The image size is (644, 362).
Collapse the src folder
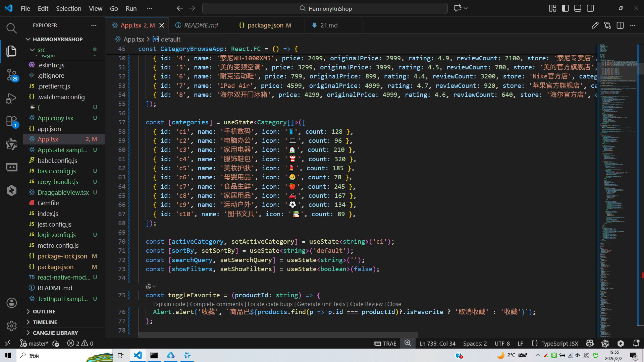pos(41,50)
